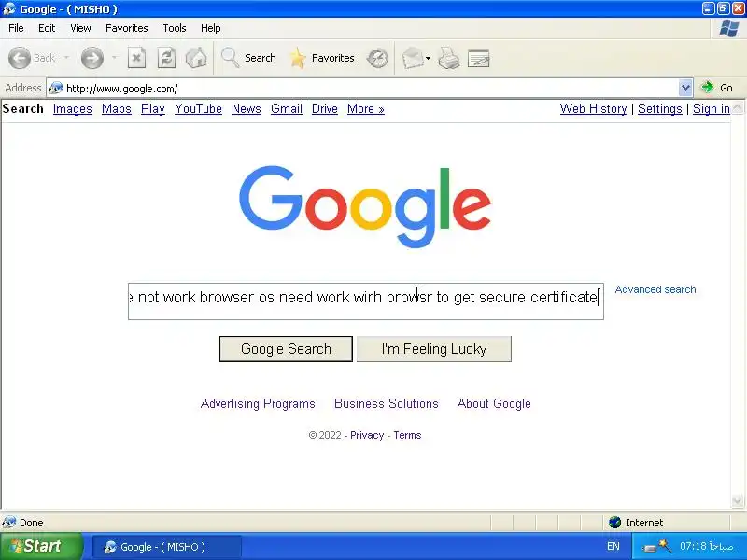
Task: Click the Sign in link
Action: coord(712,109)
